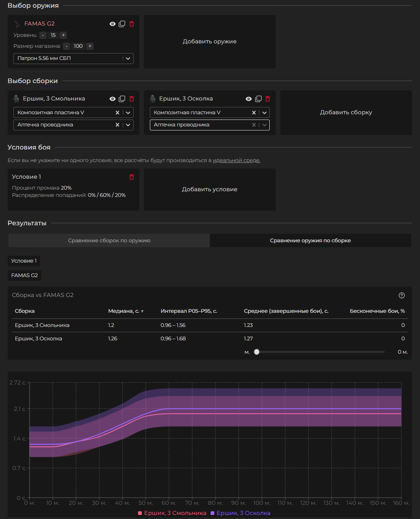
Task: Click Среднее (завершенные бои), с. column header
Action: click(286, 311)
